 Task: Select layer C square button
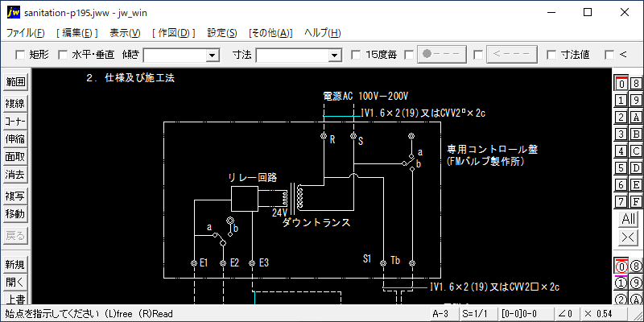[x=636, y=151]
